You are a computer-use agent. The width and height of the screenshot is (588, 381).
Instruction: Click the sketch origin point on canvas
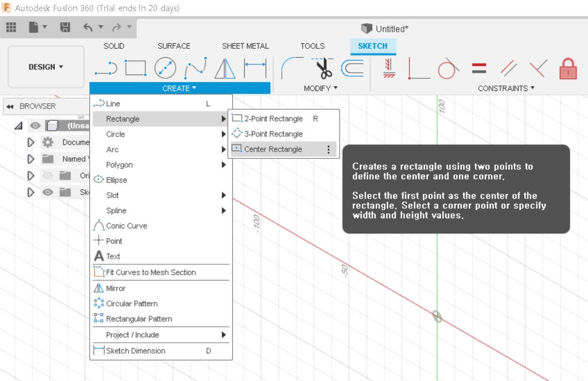[437, 316]
